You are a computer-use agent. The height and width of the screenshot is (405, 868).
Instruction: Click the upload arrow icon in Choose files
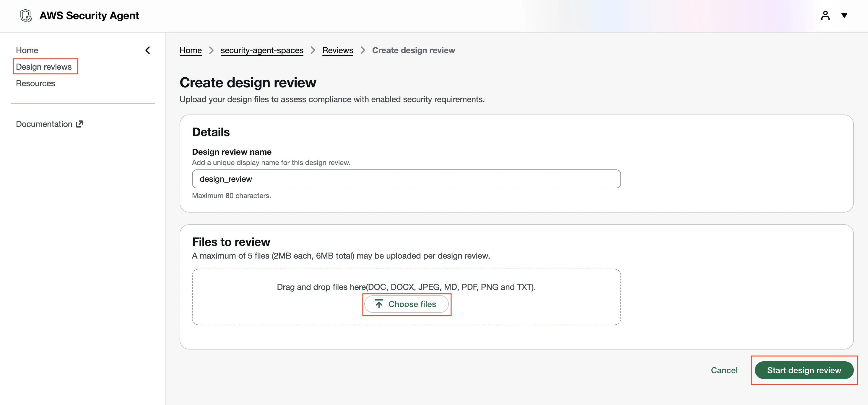pos(379,304)
